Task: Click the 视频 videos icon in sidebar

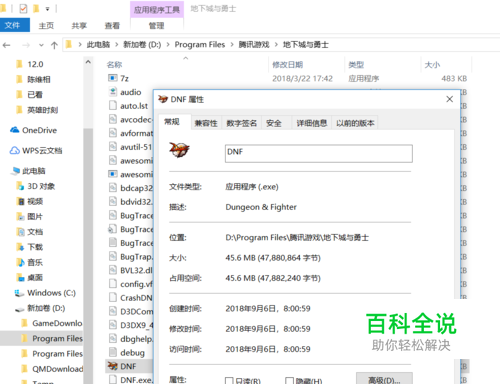Action: (20, 201)
